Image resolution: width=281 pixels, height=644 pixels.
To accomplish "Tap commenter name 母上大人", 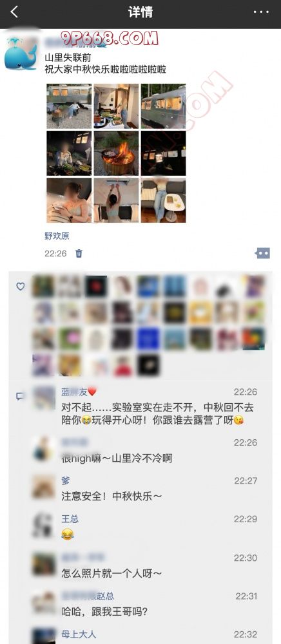I will click(79, 634).
